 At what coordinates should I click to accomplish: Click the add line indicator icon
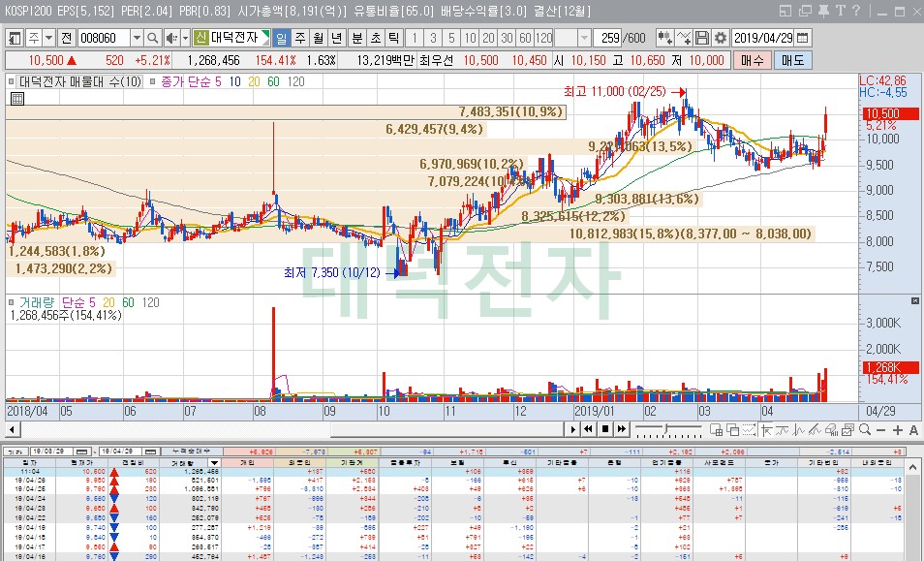(x=684, y=39)
